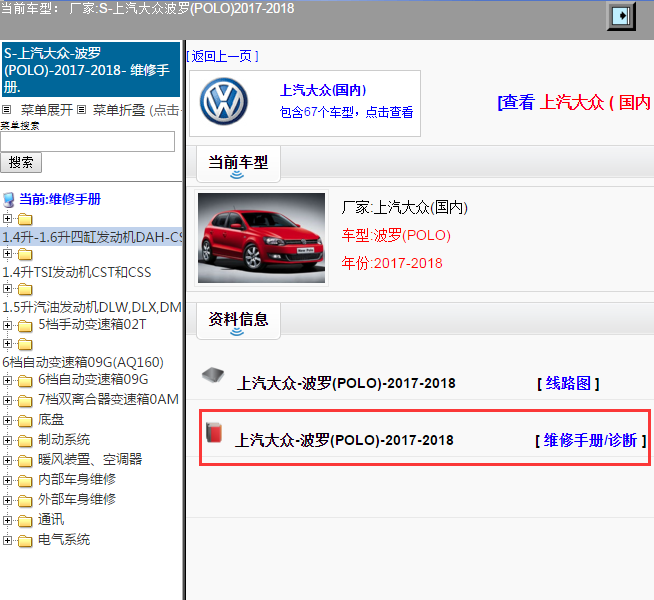Click folder icon for 7档双离合器变速箱0AM
The height and width of the screenshot is (600, 654).
25,401
